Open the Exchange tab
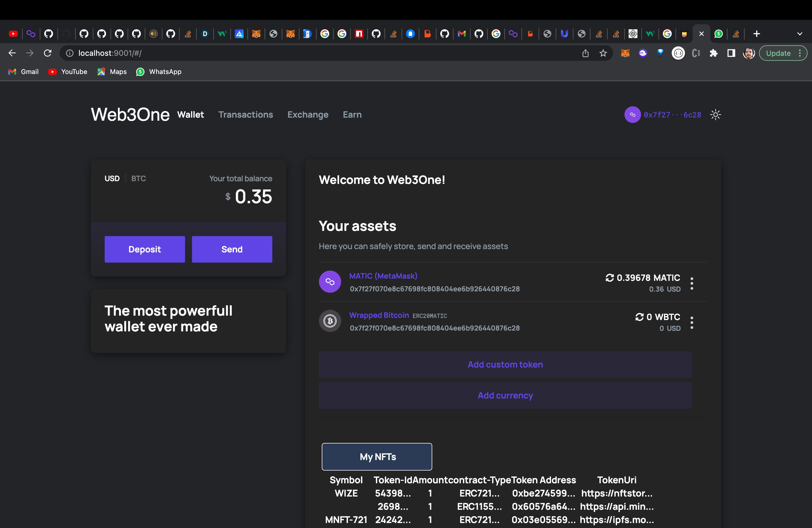 click(308, 114)
